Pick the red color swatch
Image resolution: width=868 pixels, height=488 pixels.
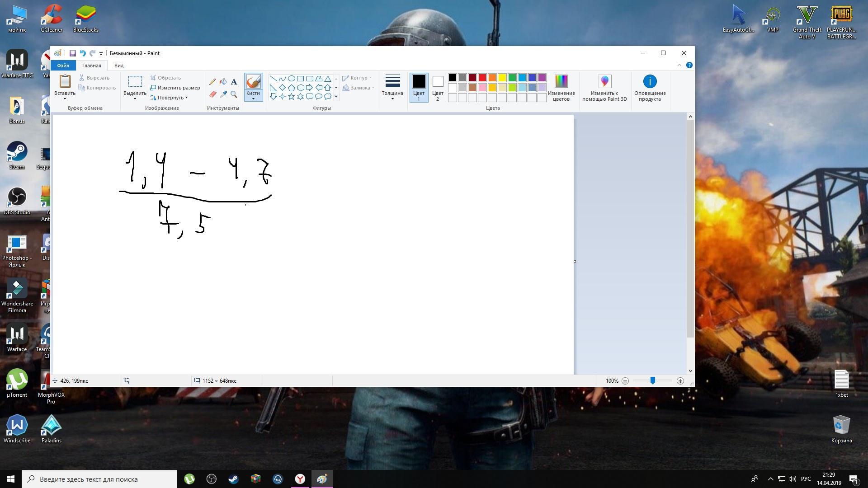click(482, 78)
